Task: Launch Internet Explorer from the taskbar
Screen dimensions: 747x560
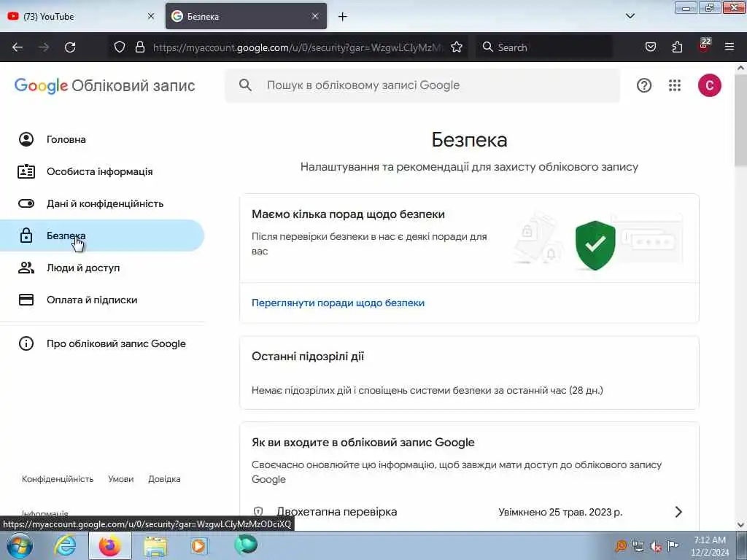Action: point(65,545)
